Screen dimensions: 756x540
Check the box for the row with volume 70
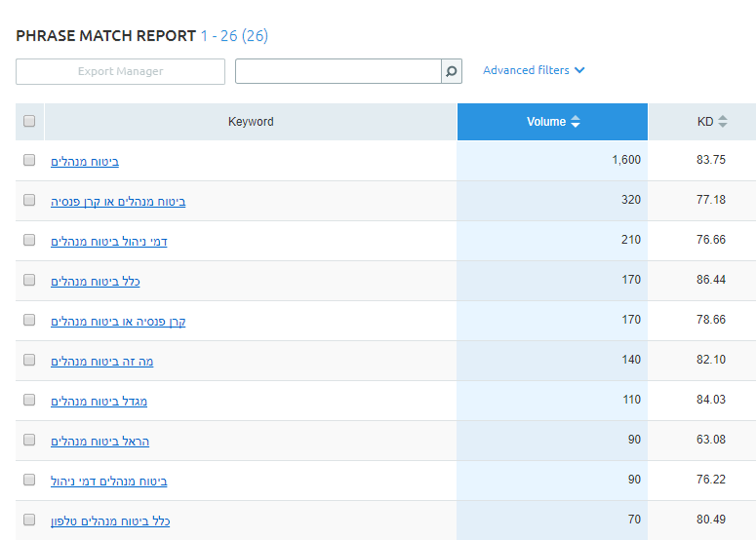click(x=29, y=520)
